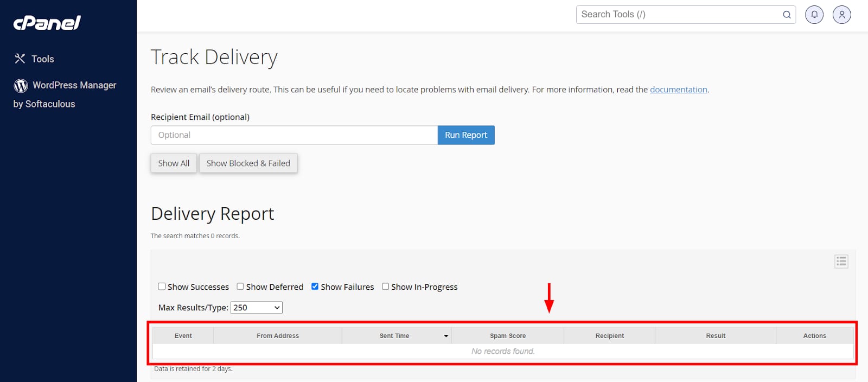Image resolution: width=868 pixels, height=382 pixels.
Task: Select Tools in the sidebar
Action: pos(42,59)
